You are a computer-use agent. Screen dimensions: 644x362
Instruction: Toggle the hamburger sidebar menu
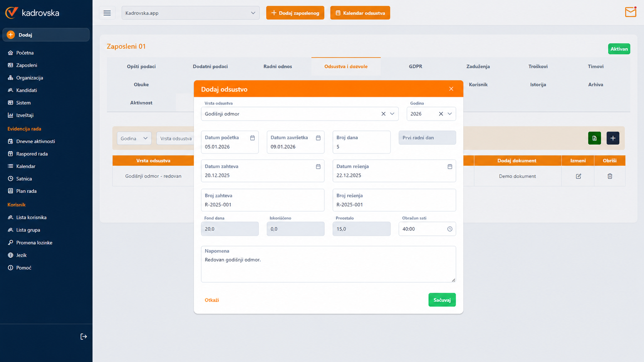107,13
